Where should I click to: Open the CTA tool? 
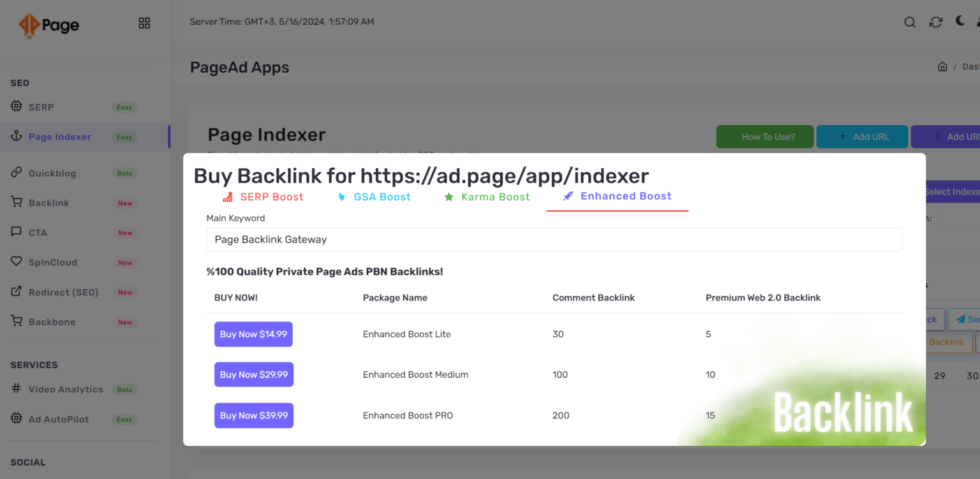(x=40, y=232)
